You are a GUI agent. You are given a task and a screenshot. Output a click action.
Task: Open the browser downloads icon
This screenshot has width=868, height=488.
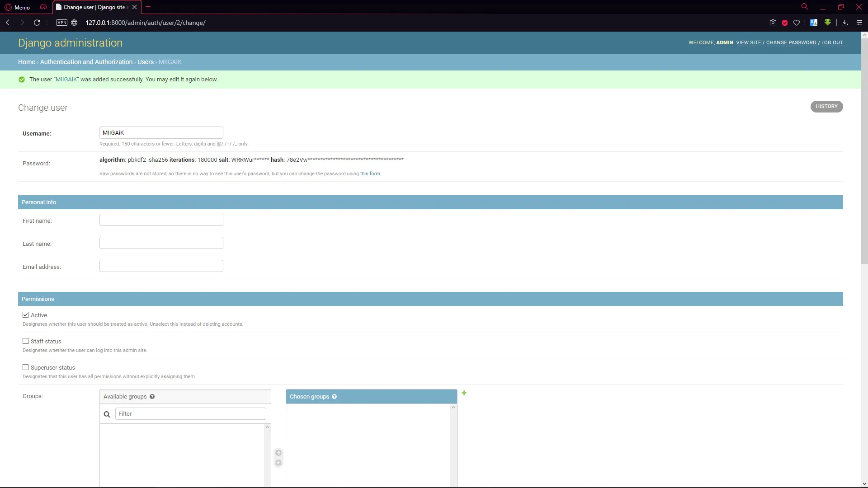click(844, 23)
